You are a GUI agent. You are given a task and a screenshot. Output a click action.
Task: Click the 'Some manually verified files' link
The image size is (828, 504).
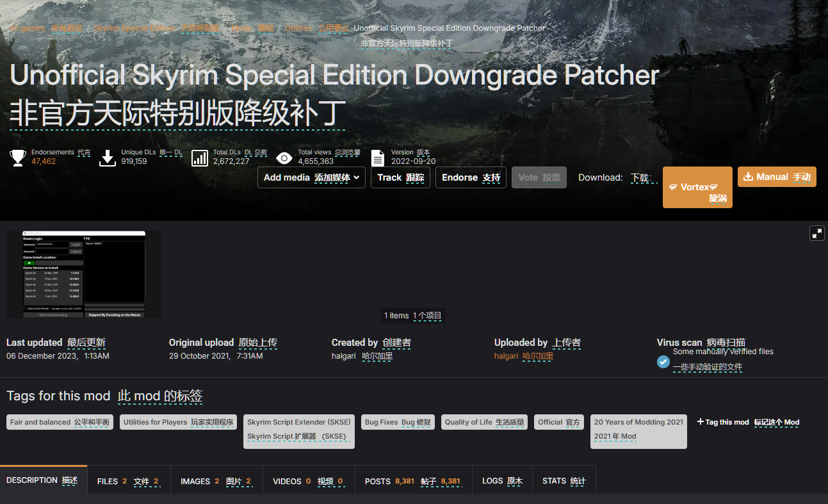[723, 352]
